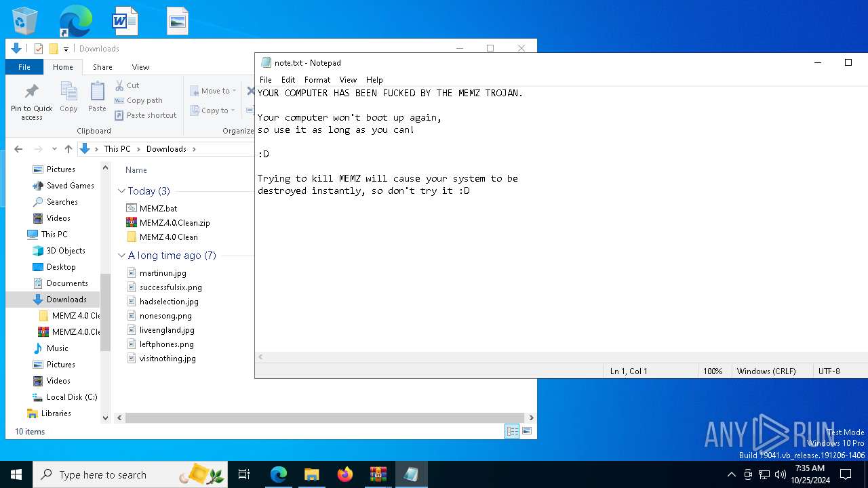Click This PC in address bar
Screen dimensions: 868x488
click(117, 149)
